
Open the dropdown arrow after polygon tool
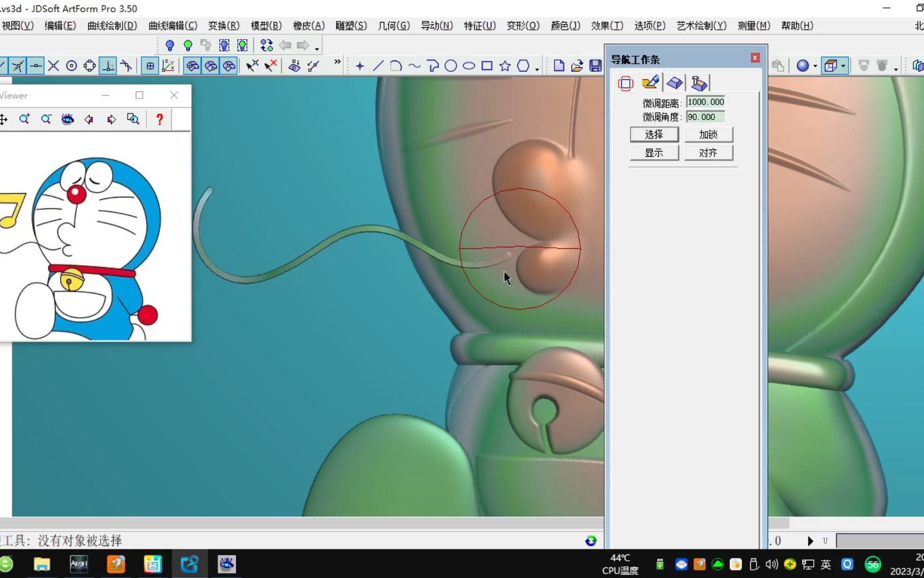click(x=537, y=69)
